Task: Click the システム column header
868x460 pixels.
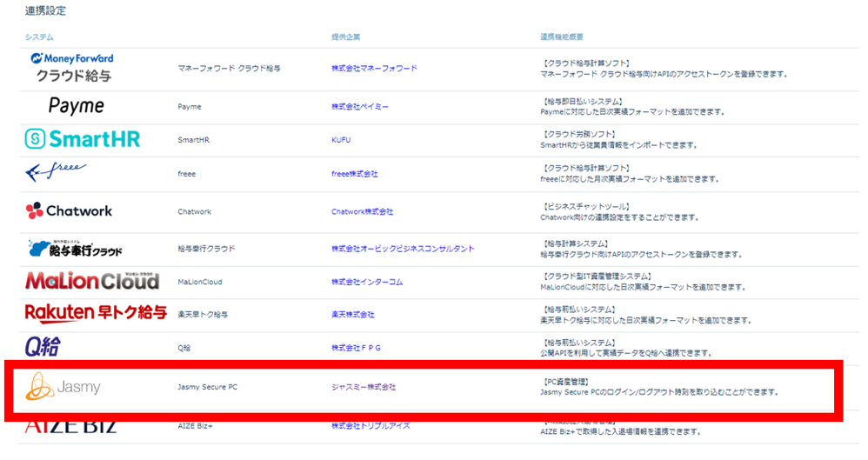Action: tap(39, 37)
